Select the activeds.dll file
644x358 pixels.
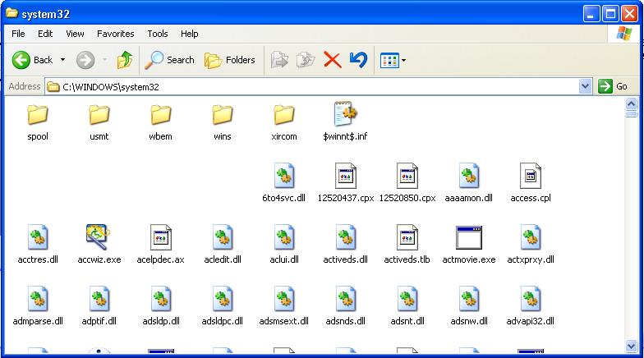click(345, 245)
